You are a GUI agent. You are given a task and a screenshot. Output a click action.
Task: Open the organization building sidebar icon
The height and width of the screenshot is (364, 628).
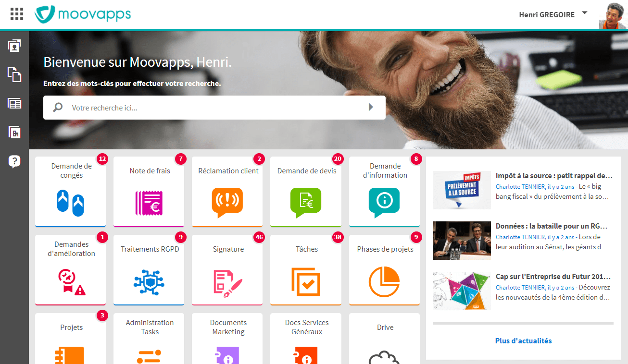(x=14, y=132)
